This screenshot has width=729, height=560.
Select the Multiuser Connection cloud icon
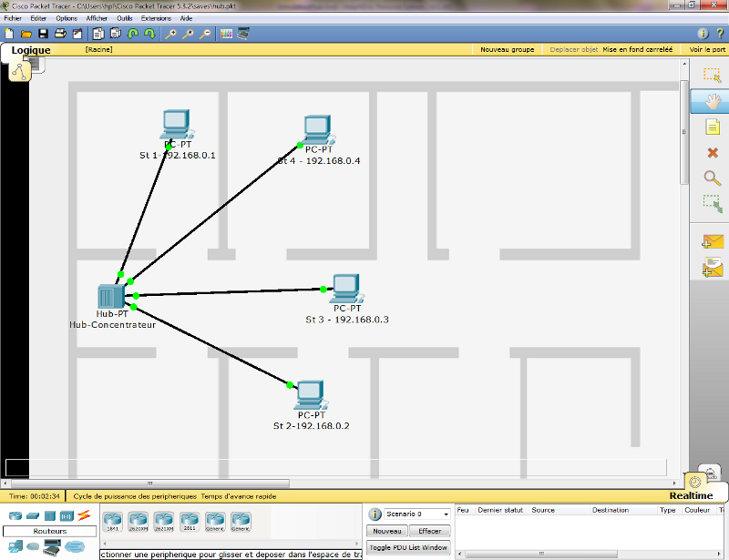coord(75,546)
